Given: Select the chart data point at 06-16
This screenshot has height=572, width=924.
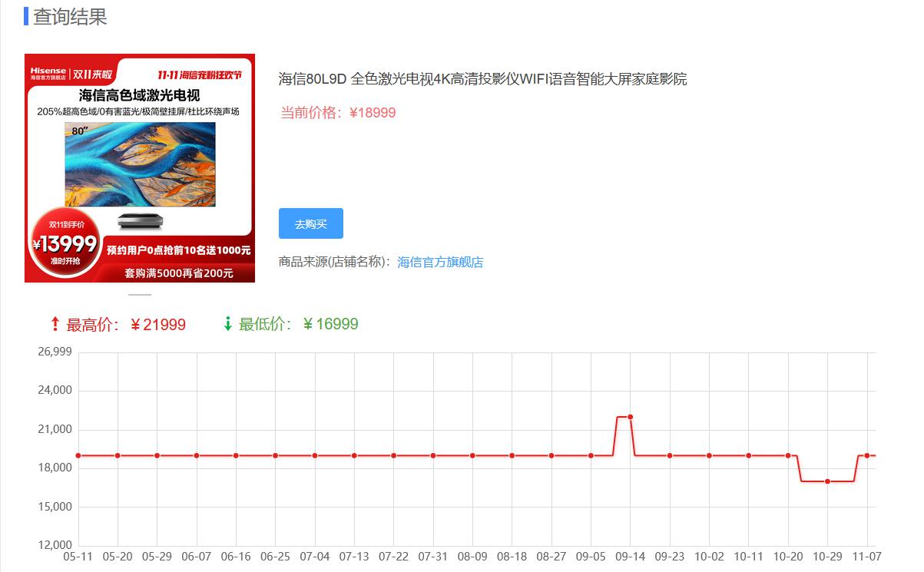Looking at the screenshot, I should (236, 455).
